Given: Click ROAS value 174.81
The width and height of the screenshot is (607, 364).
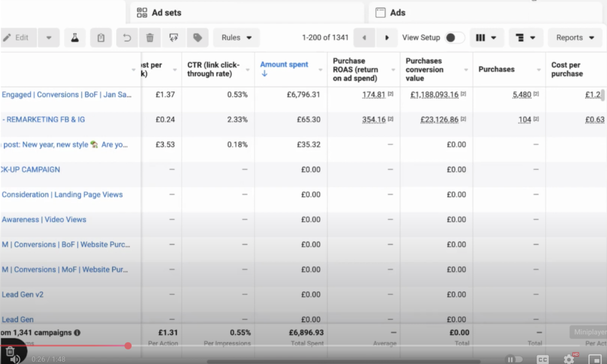Looking at the screenshot, I should tap(373, 94).
